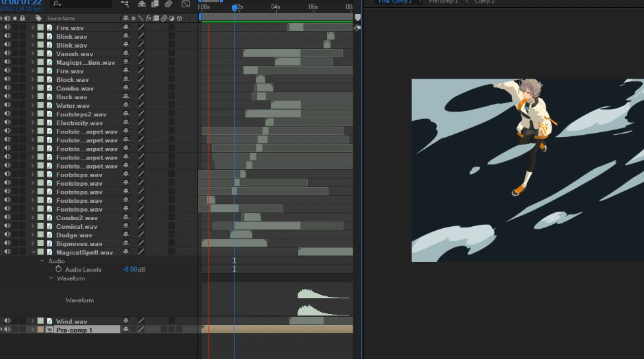Click the layer search field
This screenshot has height=359, width=644.
(81, 4)
